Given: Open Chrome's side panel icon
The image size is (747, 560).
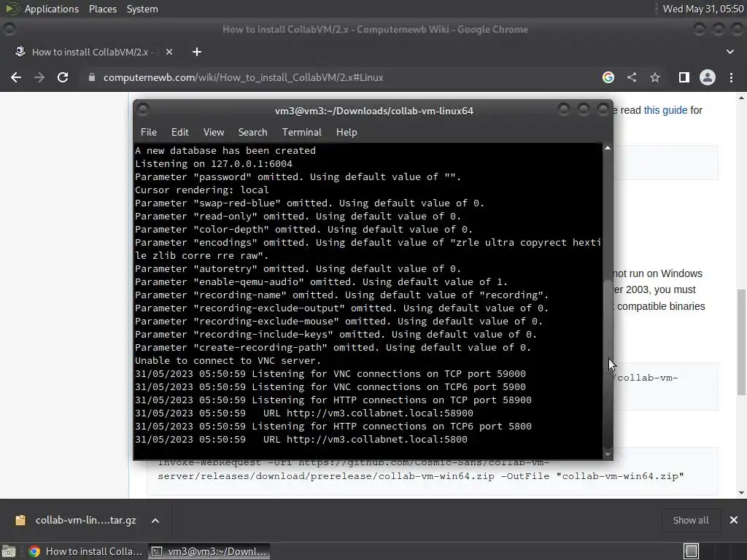Looking at the screenshot, I should (x=684, y=77).
